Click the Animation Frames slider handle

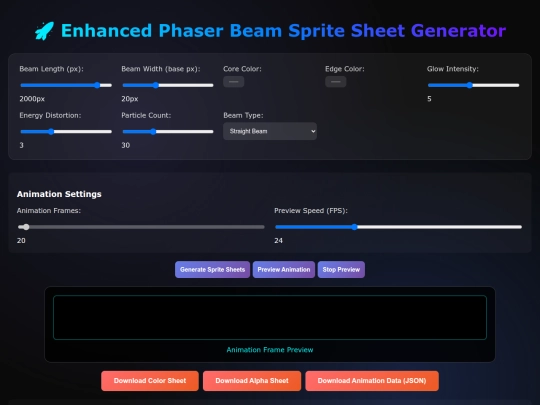click(x=26, y=227)
